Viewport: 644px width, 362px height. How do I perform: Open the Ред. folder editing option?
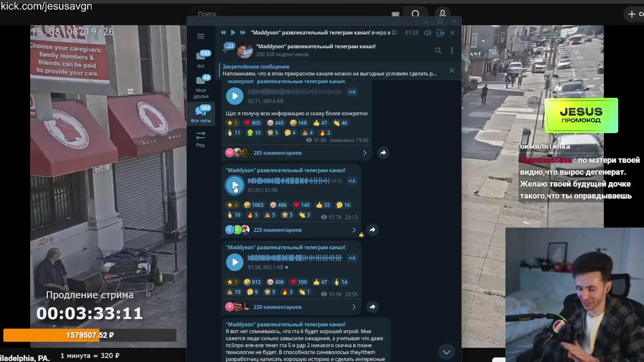point(201,139)
